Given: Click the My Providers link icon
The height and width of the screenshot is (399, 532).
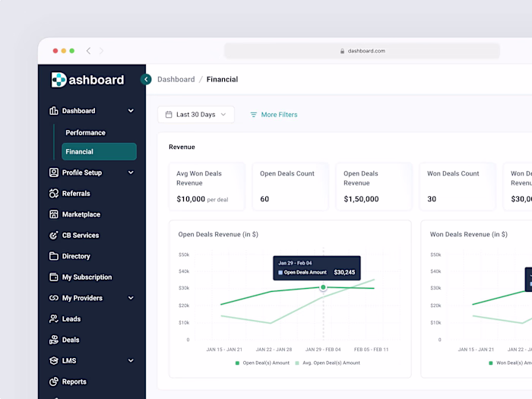Looking at the screenshot, I should coord(54,298).
